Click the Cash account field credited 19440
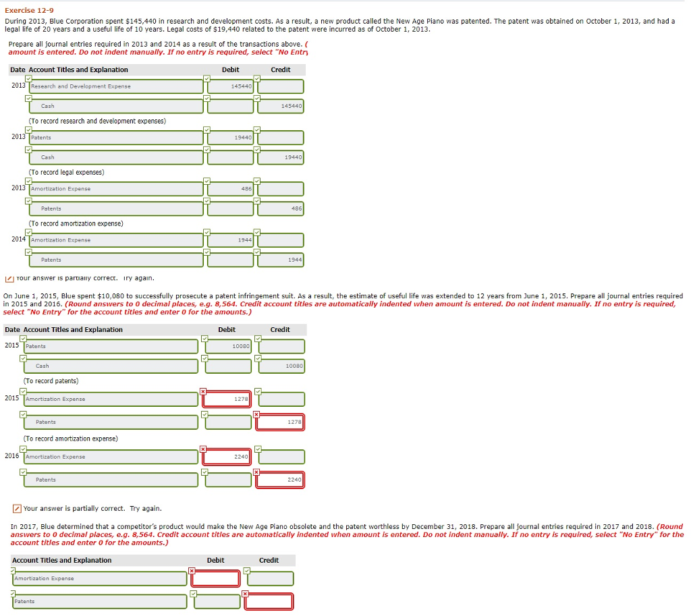This screenshot has height=616, width=691. (x=116, y=157)
